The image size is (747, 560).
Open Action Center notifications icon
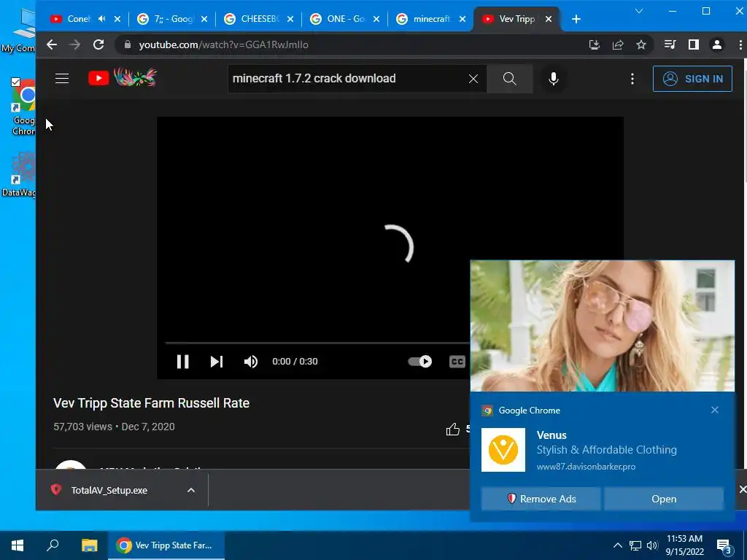pyautogui.click(x=724, y=545)
